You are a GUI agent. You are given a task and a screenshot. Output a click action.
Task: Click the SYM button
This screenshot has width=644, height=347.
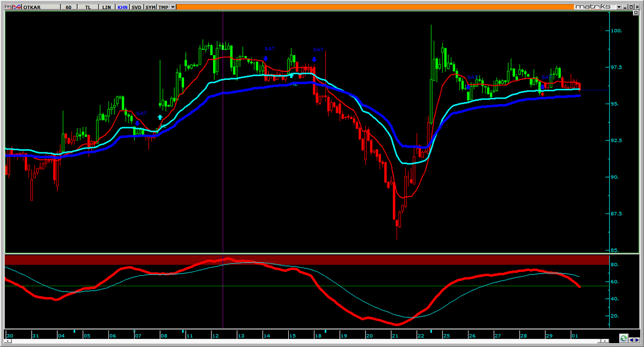[x=150, y=8]
